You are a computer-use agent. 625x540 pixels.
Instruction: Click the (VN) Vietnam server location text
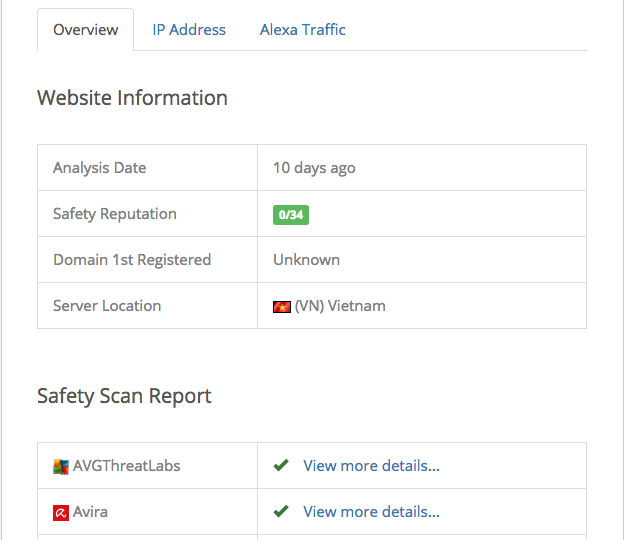[x=340, y=306]
